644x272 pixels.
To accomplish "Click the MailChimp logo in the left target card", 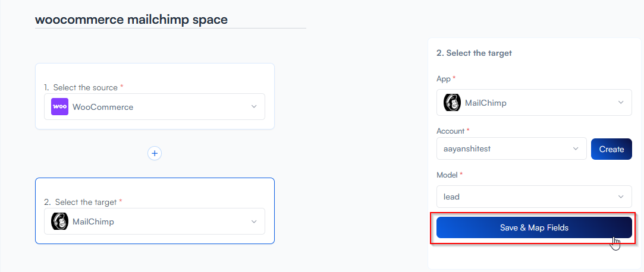I will click(x=60, y=222).
